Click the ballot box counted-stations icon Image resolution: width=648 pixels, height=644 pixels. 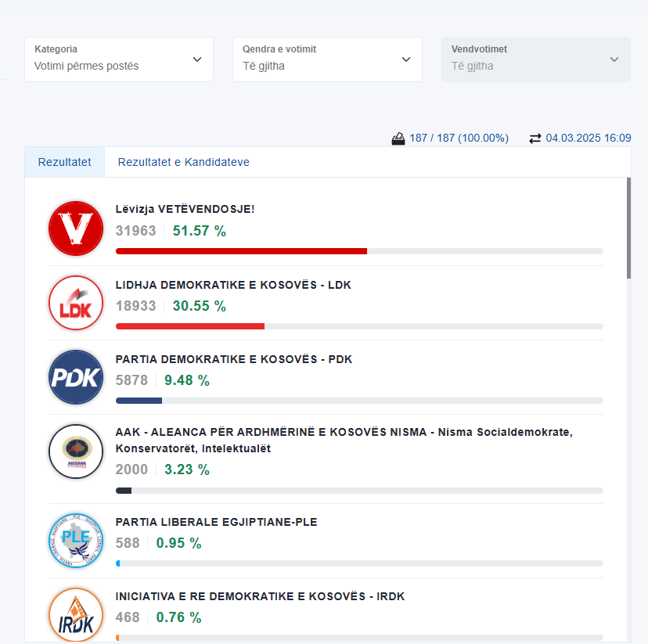[398, 139]
